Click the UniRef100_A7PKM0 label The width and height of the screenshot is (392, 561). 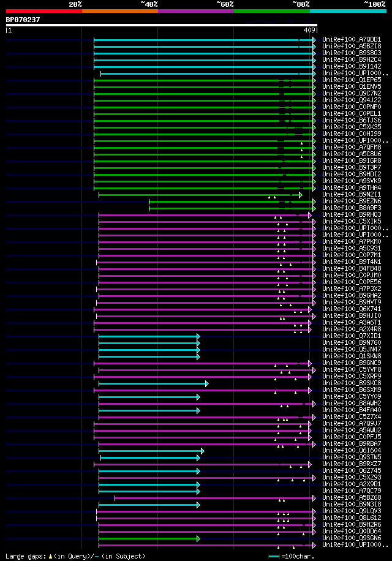[x=352, y=242]
